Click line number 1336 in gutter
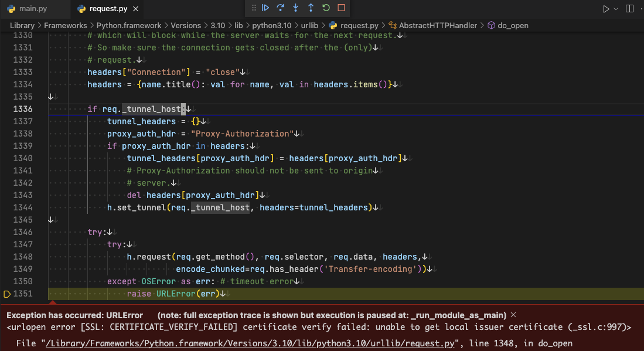This screenshot has width=644, height=351. [x=23, y=109]
